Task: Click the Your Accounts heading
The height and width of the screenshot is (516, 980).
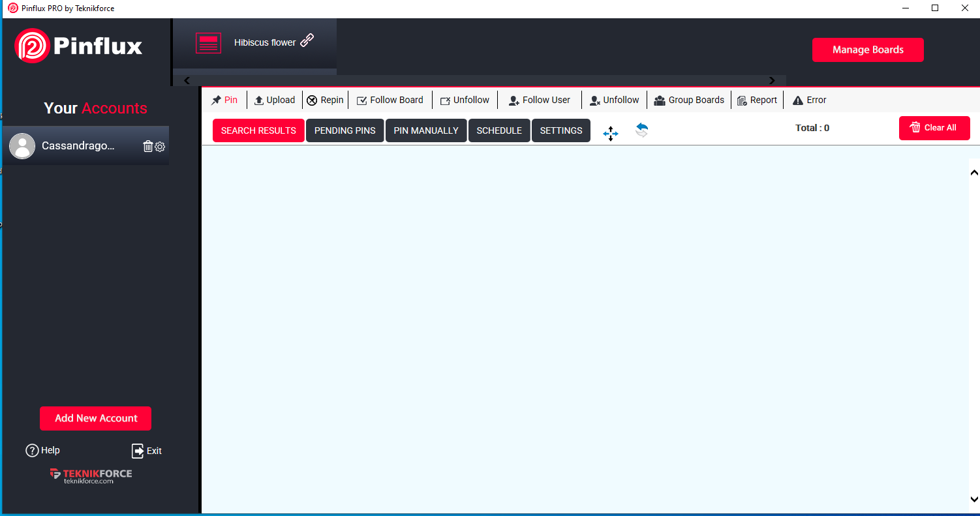Action: (x=96, y=108)
